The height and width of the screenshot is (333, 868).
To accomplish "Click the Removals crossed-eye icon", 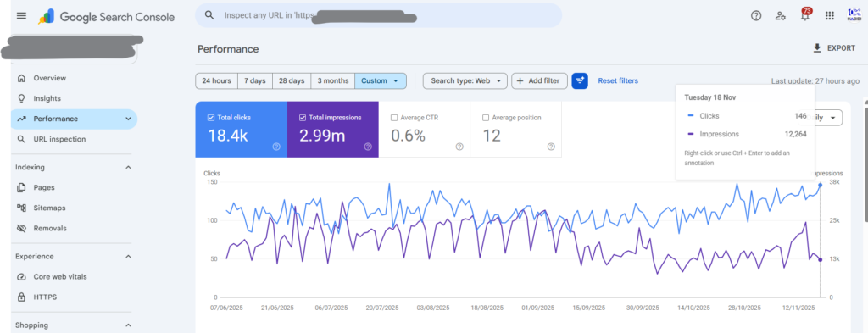I will tap(21, 229).
